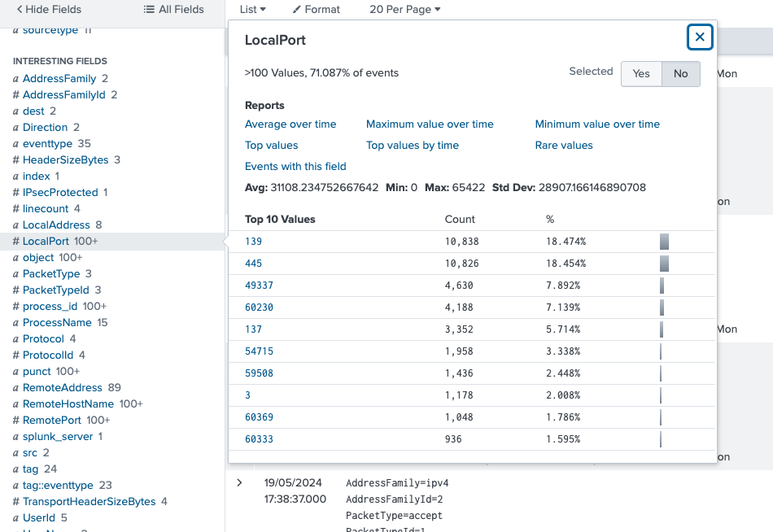Open the Direction field
Screen dimensions: 773x532
coord(45,127)
